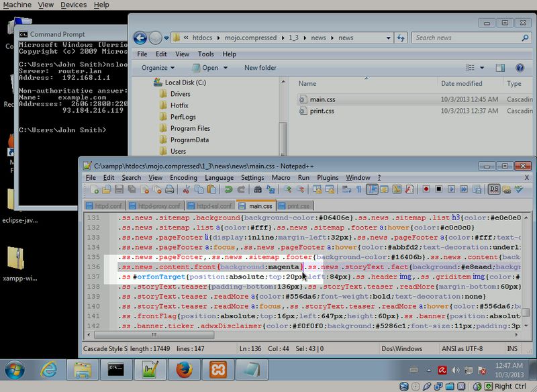Click the New folder button
This screenshot has height=392, width=537.
(260, 68)
